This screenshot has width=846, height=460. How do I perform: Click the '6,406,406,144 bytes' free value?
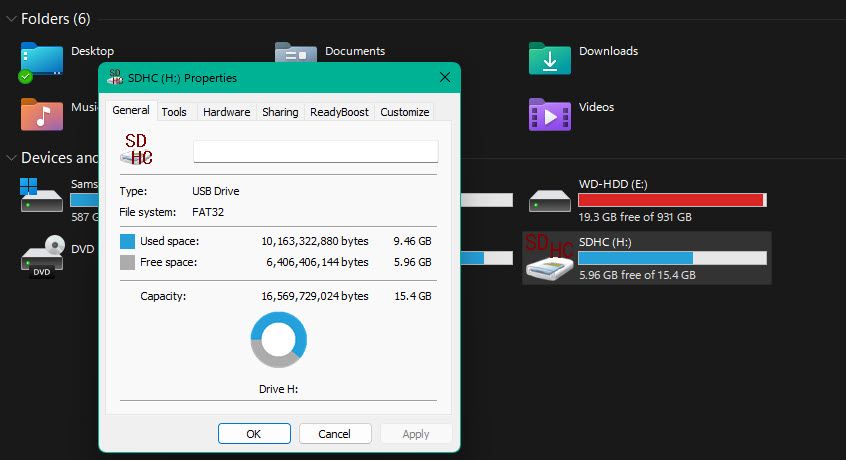[317, 262]
